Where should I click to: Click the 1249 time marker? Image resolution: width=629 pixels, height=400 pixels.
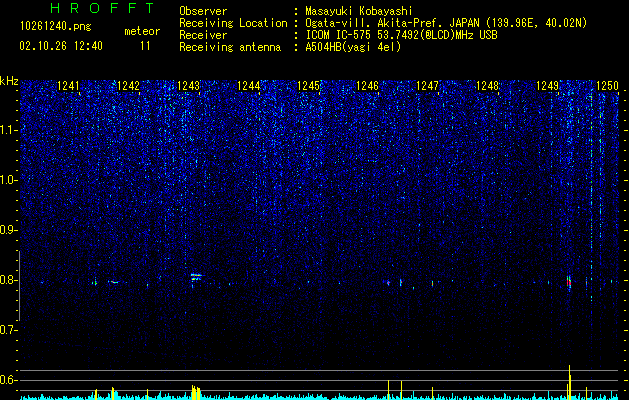548,86
